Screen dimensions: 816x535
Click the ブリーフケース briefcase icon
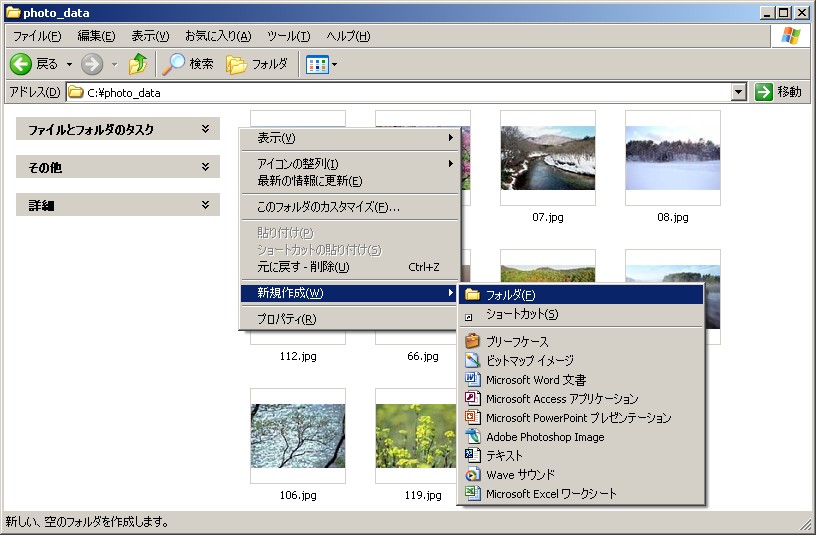472,341
